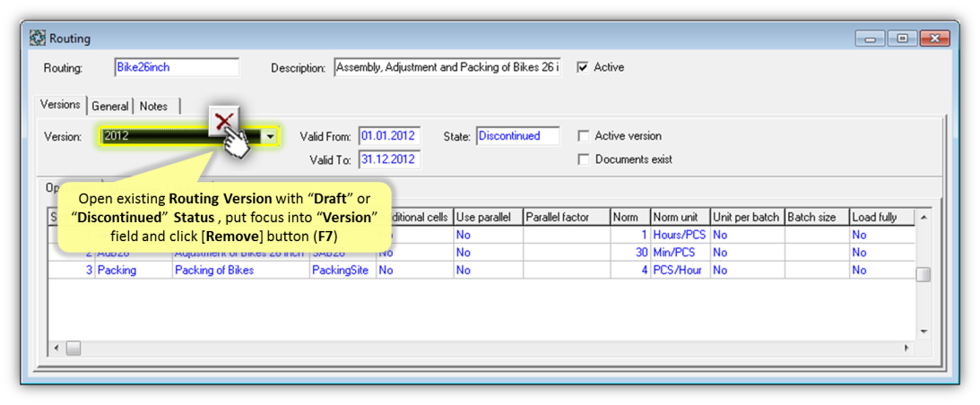Toggle the Active checkbox
The image size is (980, 405).
coord(583,67)
